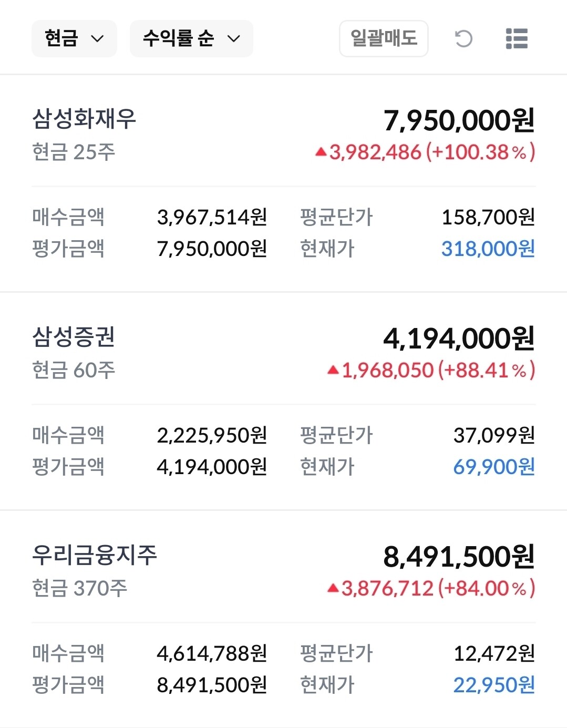This screenshot has height=728, width=567.
Task: Tap 우리금융지주 current price 22,950원
Action: point(493,685)
